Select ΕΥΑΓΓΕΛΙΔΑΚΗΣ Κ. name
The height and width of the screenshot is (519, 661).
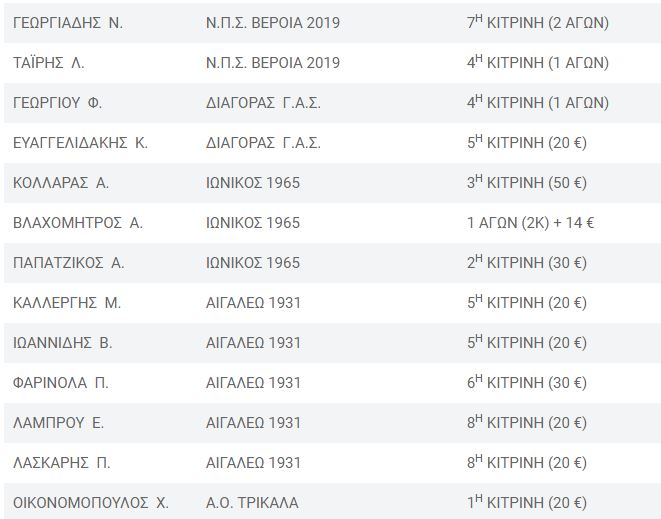point(80,143)
